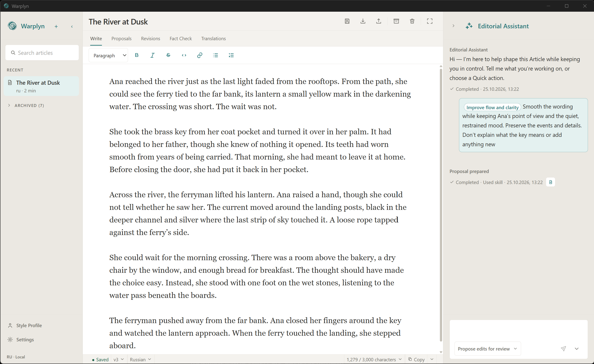Click the Search articles field
Viewport: 594px width, 364px height.
[42, 53]
